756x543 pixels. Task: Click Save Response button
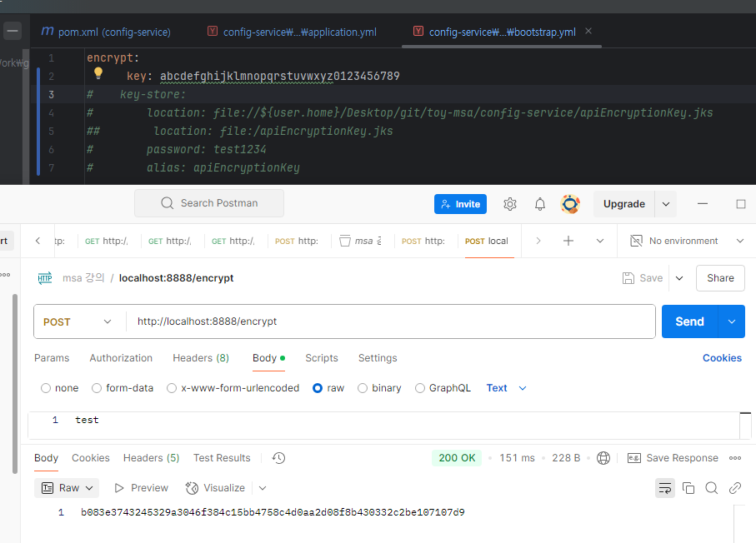click(x=673, y=458)
